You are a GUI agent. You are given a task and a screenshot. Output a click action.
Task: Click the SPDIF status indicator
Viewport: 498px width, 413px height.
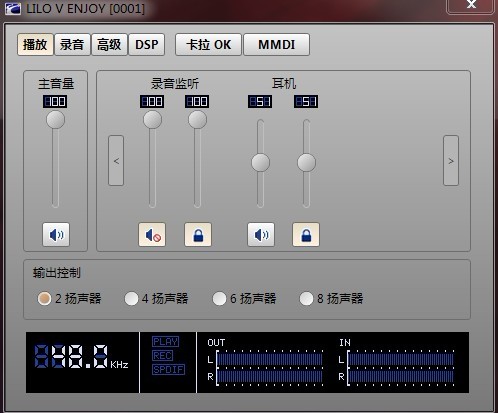(x=168, y=369)
